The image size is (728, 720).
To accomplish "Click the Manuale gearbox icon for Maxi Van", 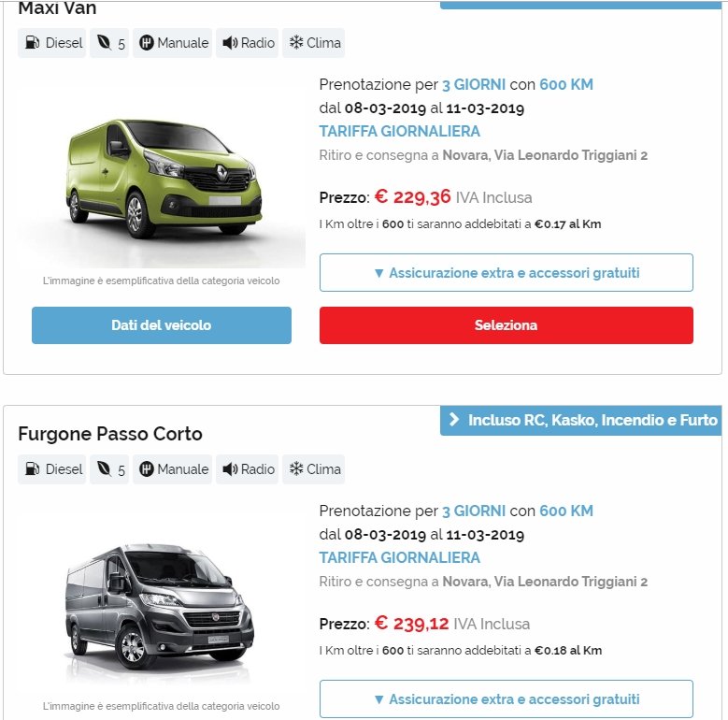I will 146,43.
